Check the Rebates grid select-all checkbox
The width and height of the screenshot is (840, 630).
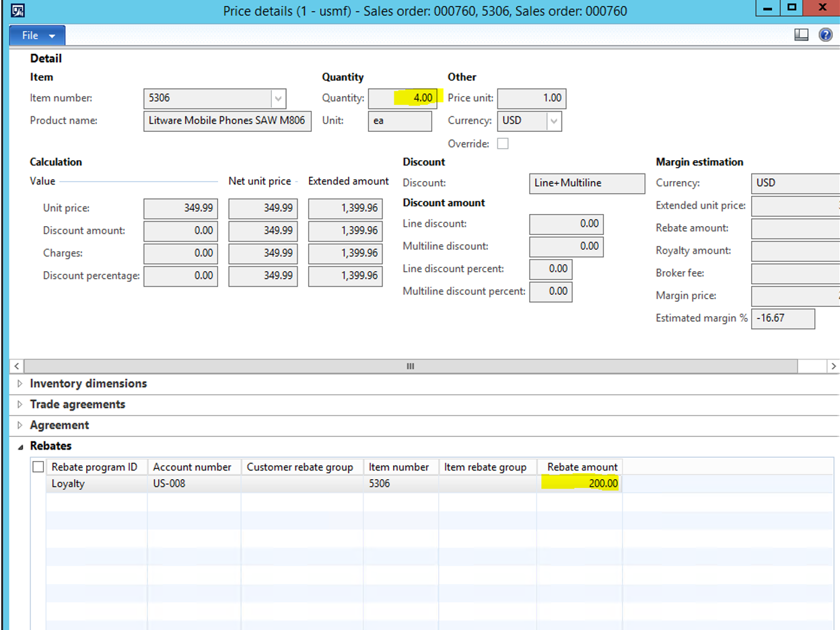38,466
